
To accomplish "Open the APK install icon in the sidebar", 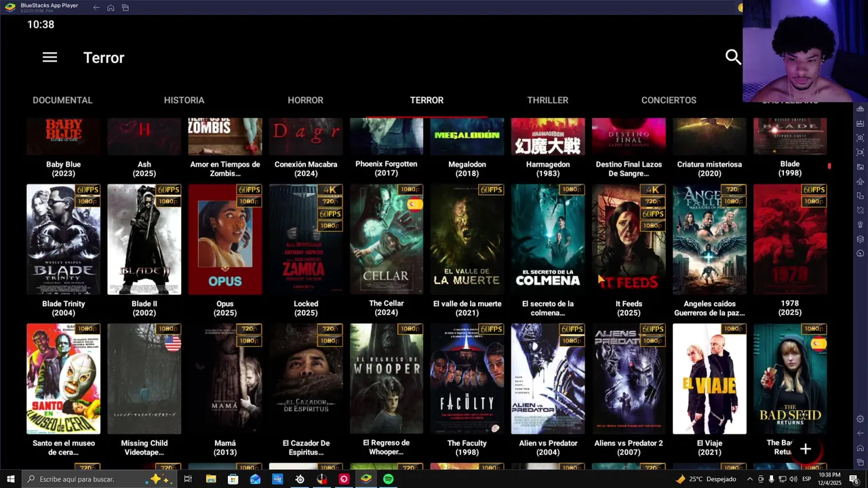I will 860,123.
